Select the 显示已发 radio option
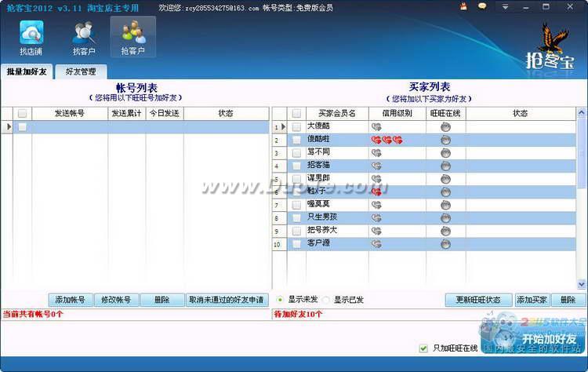 326,300
